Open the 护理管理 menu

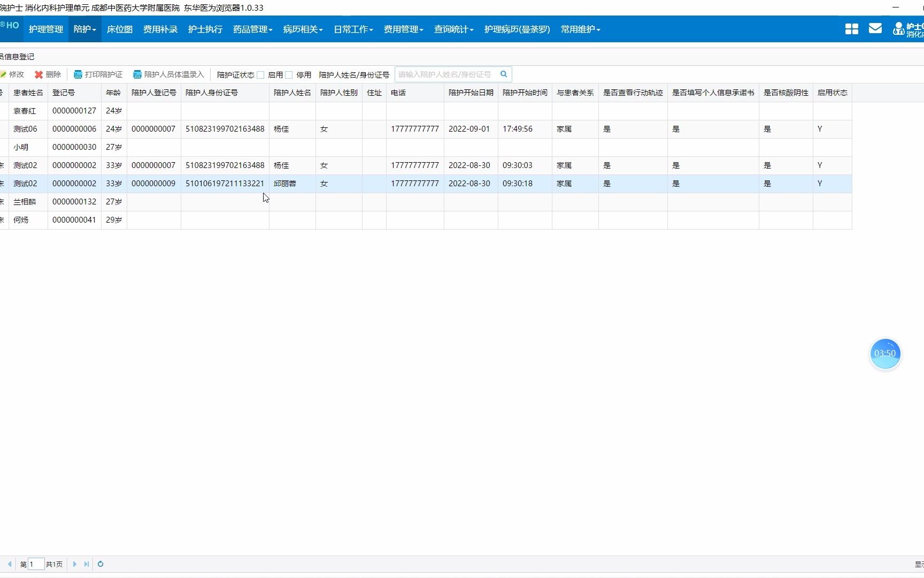tap(46, 29)
